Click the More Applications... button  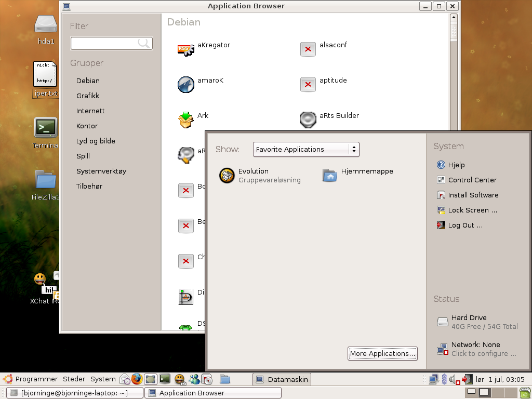point(382,353)
